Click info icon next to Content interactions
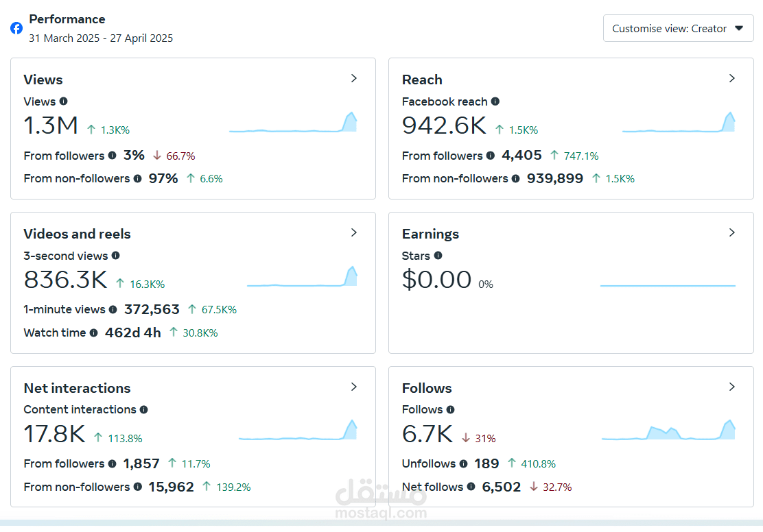This screenshot has height=532, width=763. click(143, 409)
